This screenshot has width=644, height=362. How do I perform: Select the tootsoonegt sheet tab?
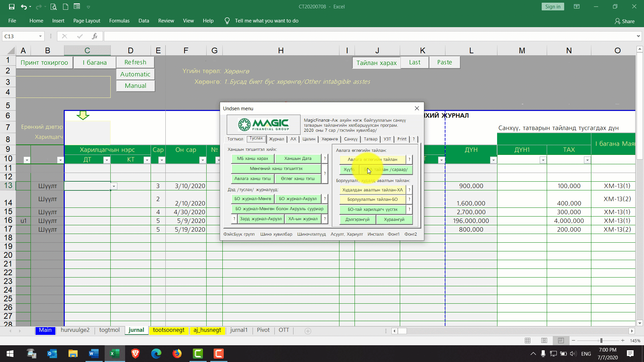[x=168, y=330]
